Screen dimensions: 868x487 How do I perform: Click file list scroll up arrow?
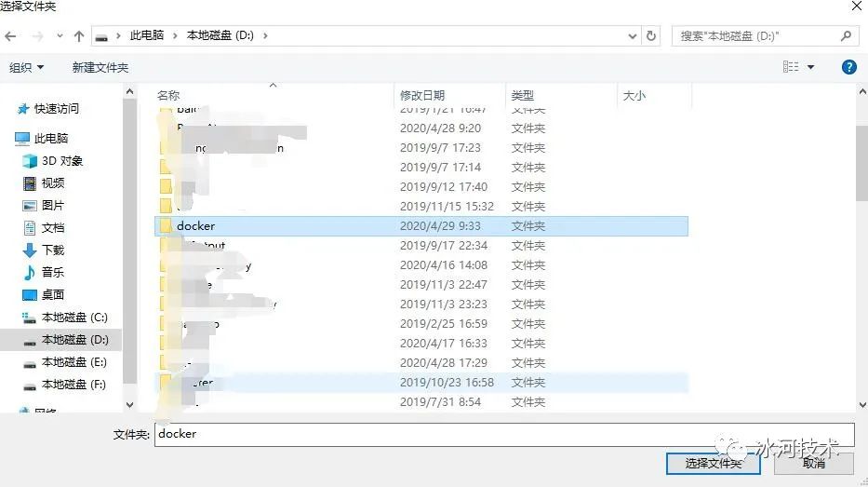(x=862, y=91)
